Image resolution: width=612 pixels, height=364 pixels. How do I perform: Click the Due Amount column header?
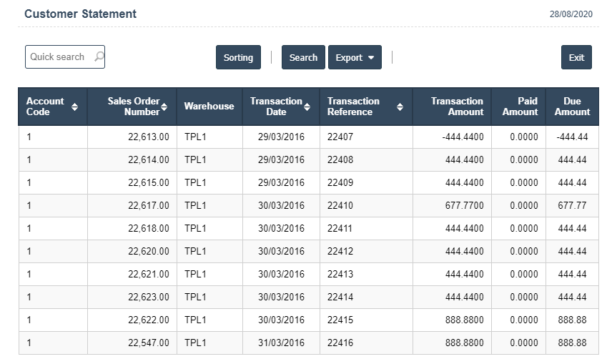coord(572,107)
